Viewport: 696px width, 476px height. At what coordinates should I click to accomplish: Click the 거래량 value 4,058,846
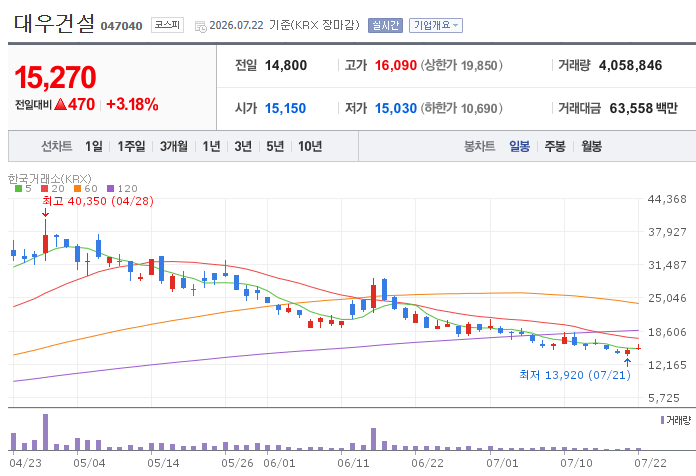click(630, 65)
